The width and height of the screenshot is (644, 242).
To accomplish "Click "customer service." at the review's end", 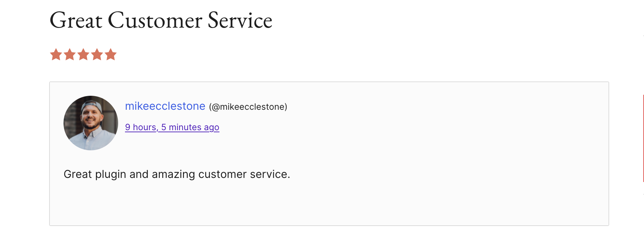I will (x=244, y=175).
